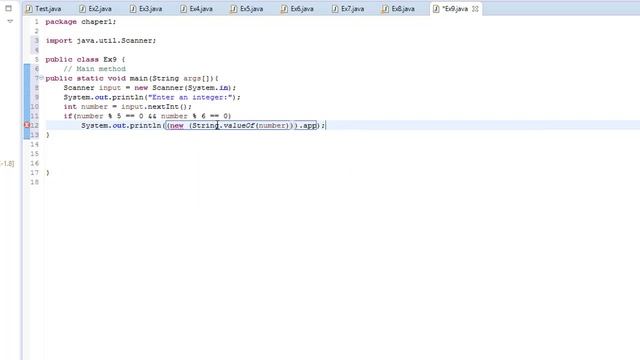
Task: Open the view menu arrow in left panel
Action: tap(10, 21)
